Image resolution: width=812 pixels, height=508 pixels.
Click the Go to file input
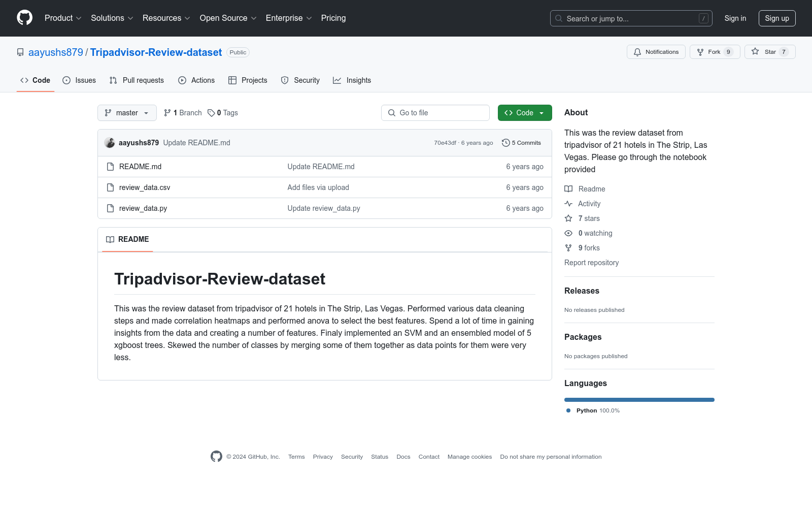(x=435, y=113)
